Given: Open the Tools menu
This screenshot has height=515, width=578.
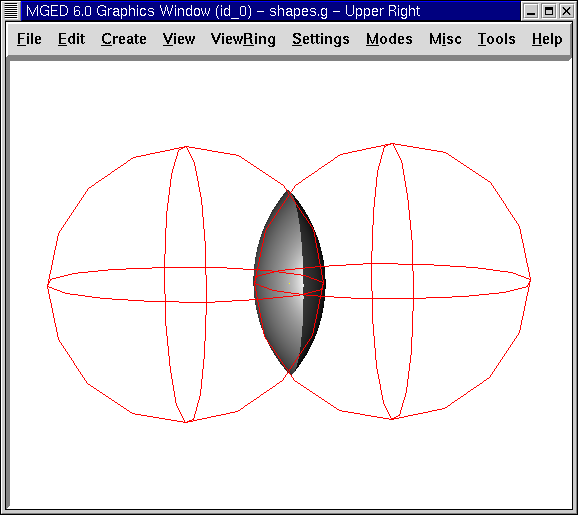Looking at the screenshot, I should pyautogui.click(x=497, y=39).
